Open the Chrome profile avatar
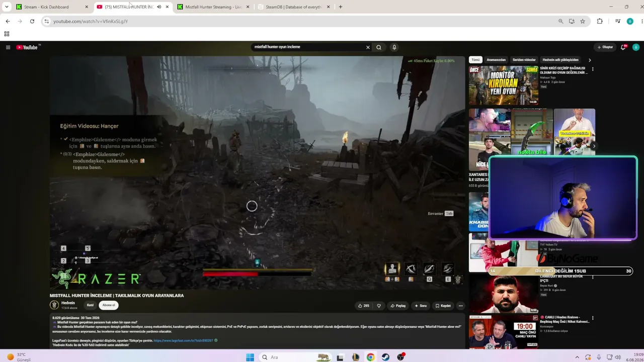This screenshot has width=644, height=362. coord(629,21)
